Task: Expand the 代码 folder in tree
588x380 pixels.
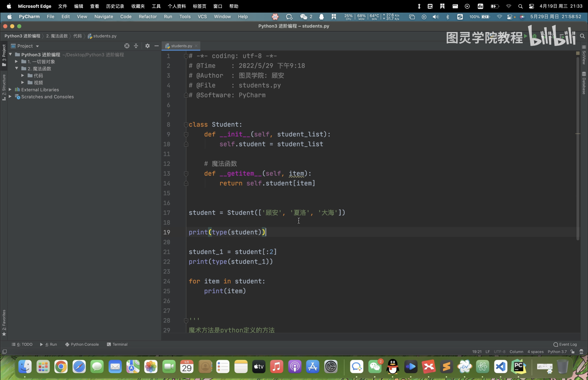Action: pyautogui.click(x=22, y=76)
